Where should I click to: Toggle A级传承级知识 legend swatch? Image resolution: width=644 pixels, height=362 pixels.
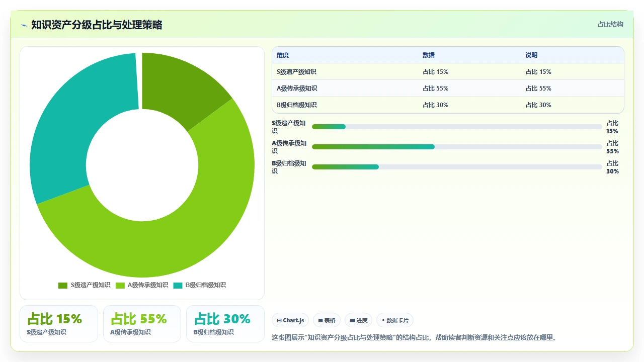120,285
